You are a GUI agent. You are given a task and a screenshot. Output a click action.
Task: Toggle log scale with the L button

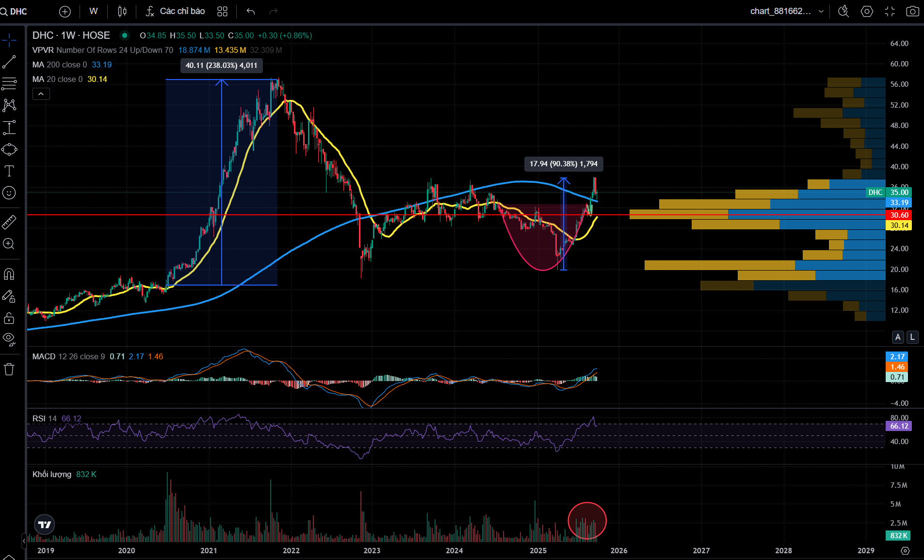click(x=912, y=337)
